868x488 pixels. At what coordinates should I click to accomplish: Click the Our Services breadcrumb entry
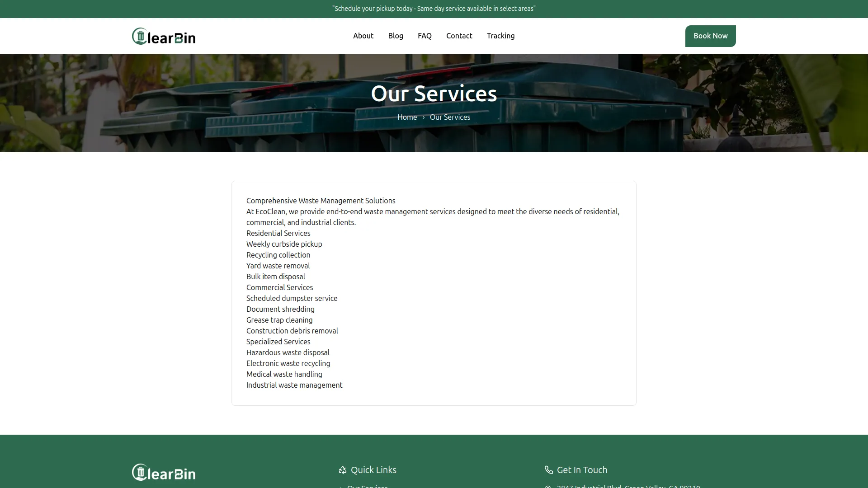coord(449,117)
